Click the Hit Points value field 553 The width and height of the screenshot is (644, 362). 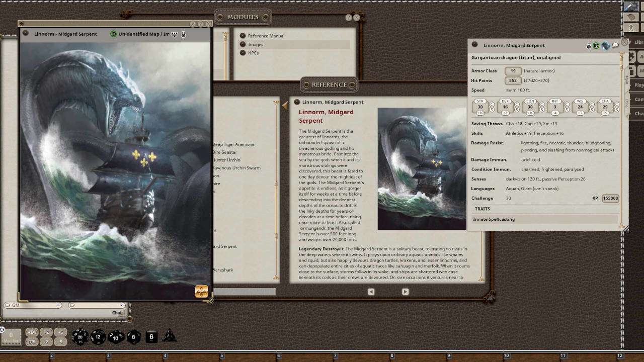coord(513,80)
